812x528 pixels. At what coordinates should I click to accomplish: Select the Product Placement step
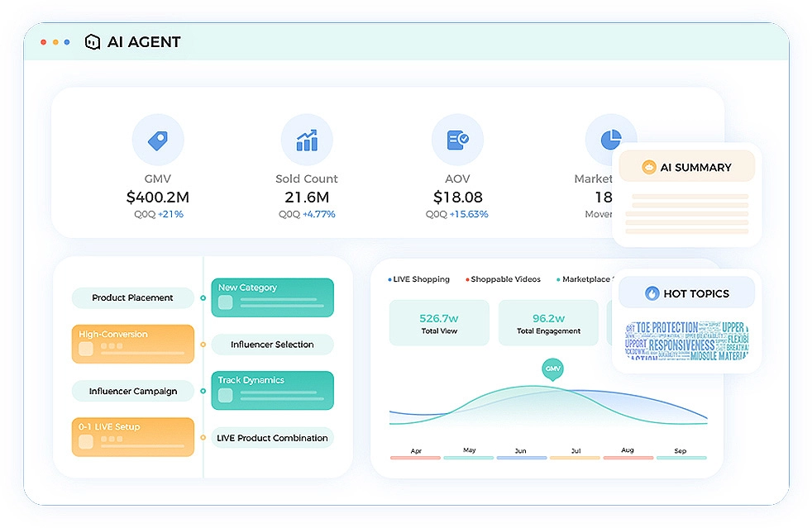click(x=132, y=297)
